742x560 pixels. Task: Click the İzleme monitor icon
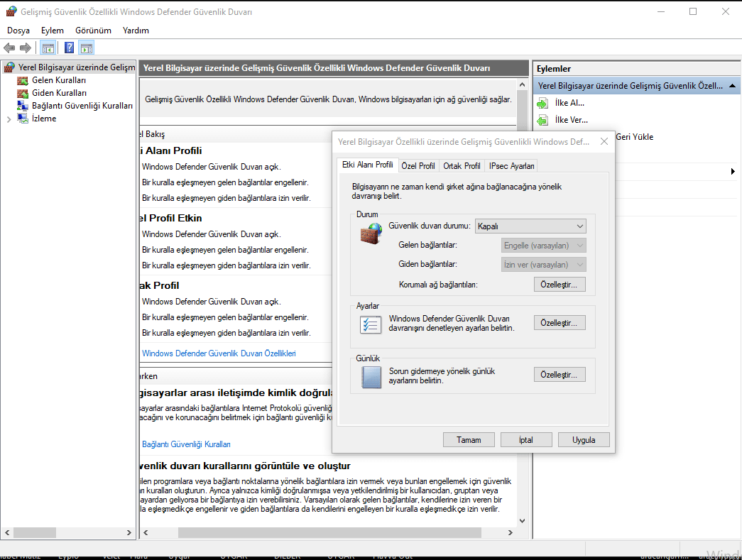point(23,119)
